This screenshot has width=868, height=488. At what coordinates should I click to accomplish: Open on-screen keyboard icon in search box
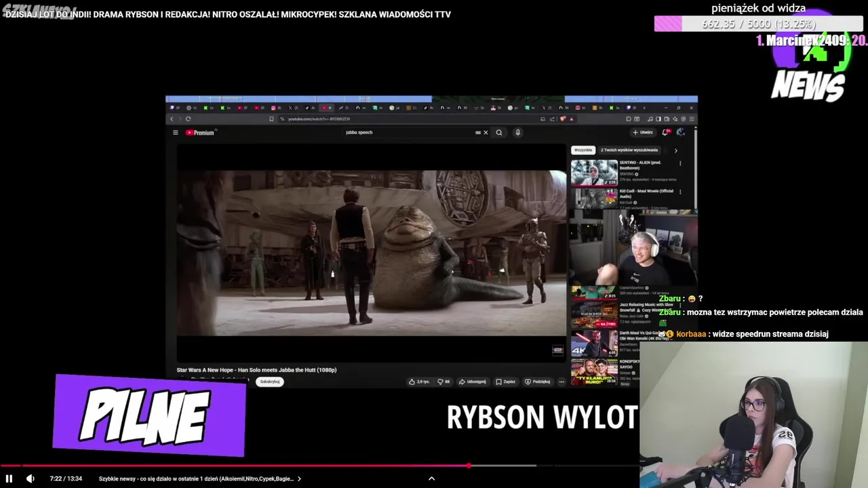[478, 133]
